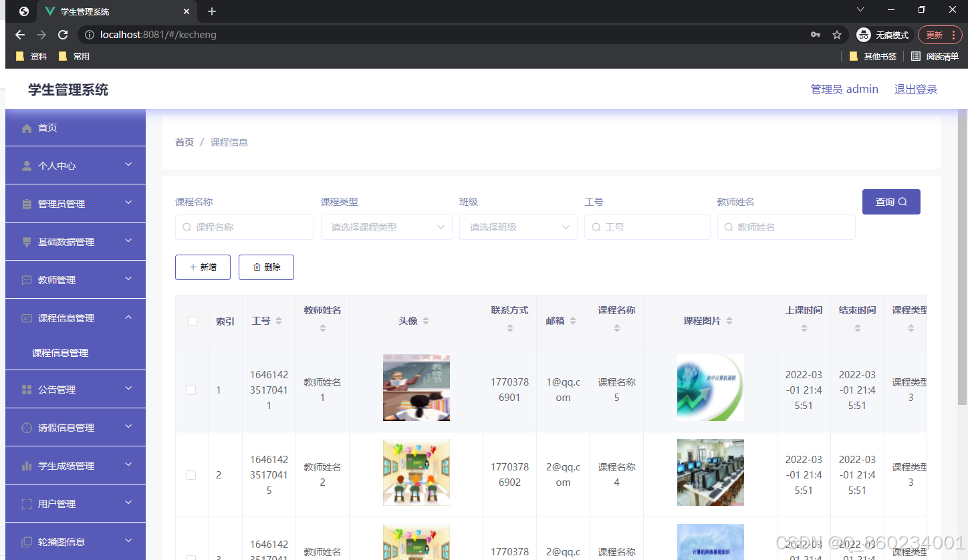Viewport: 968px width, 560px height.
Task: Open the saved password key icon
Action: tap(815, 35)
